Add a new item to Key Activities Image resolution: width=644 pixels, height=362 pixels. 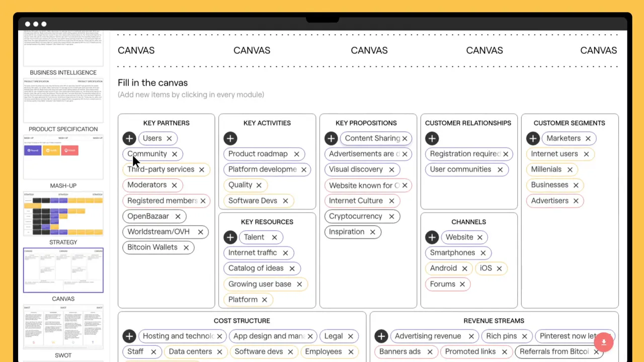(230, 138)
